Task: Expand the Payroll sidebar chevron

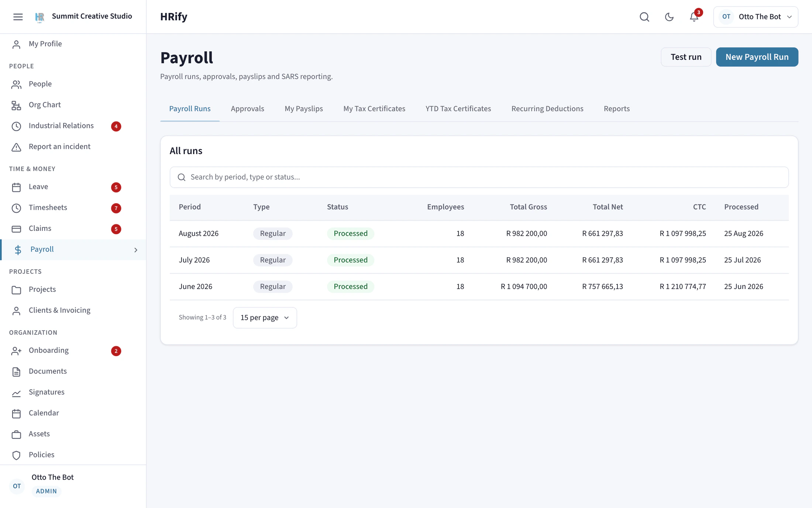Action: pos(136,250)
